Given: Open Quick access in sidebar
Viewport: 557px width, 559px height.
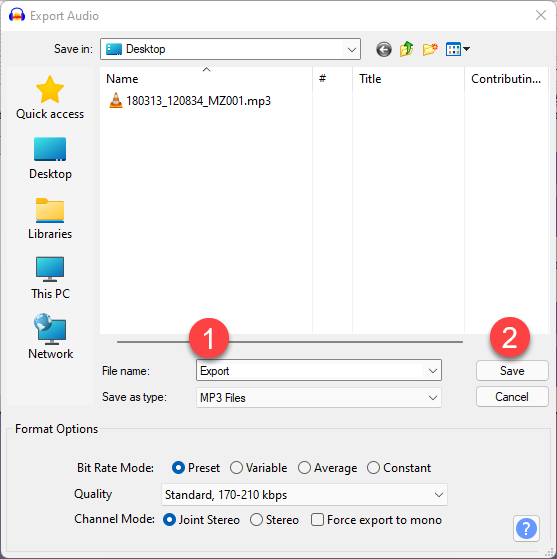Looking at the screenshot, I should [x=50, y=97].
